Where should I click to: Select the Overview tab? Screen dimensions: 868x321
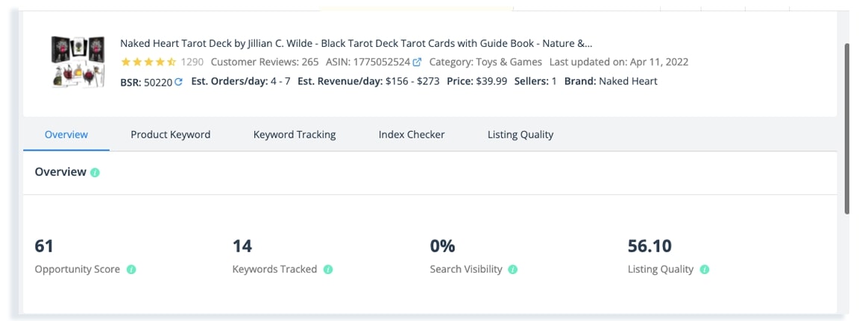(66, 134)
